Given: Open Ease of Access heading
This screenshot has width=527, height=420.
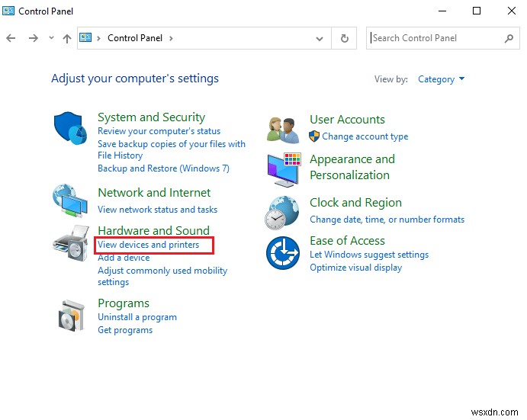Looking at the screenshot, I should (x=347, y=241).
